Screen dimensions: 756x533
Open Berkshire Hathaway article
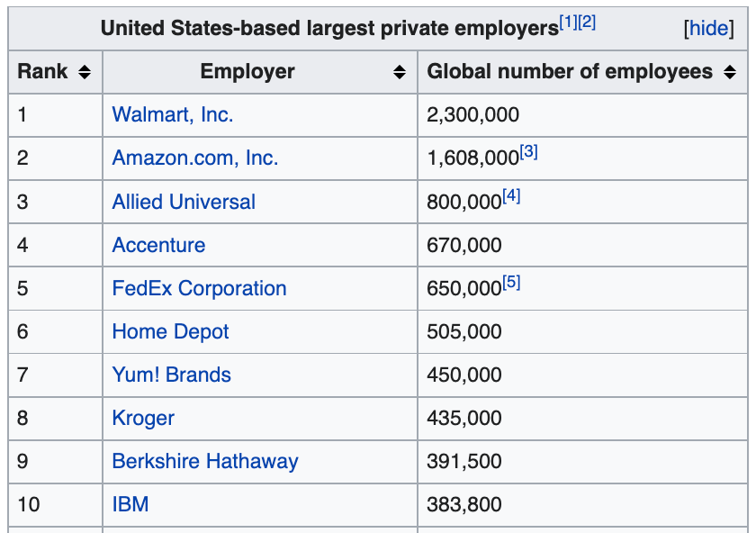point(205,461)
